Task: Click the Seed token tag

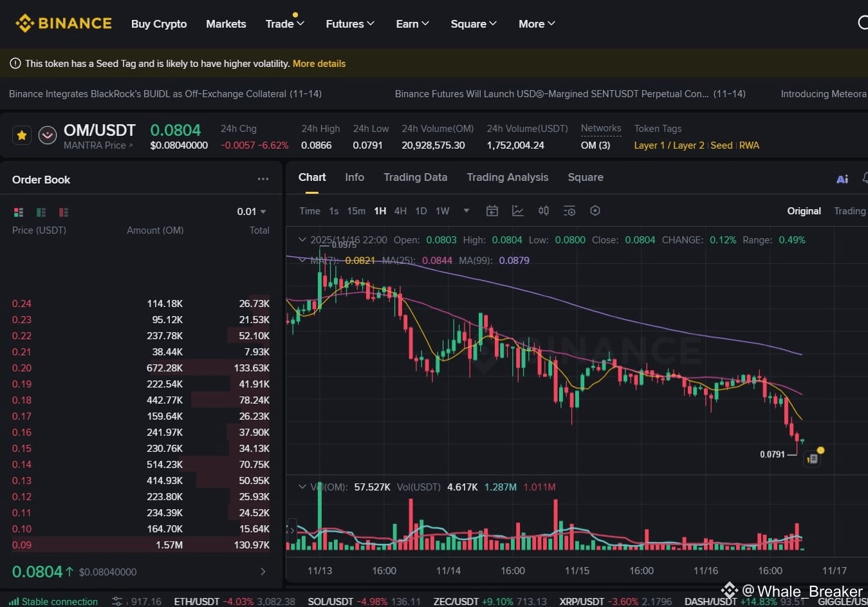Action: pos(721,145)
